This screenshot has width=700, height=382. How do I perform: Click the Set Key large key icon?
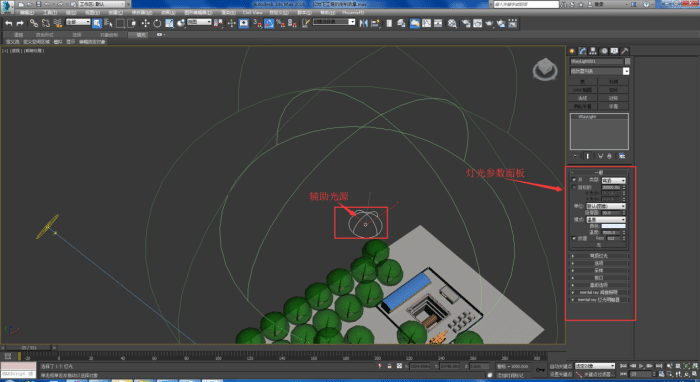pos(540,370)
